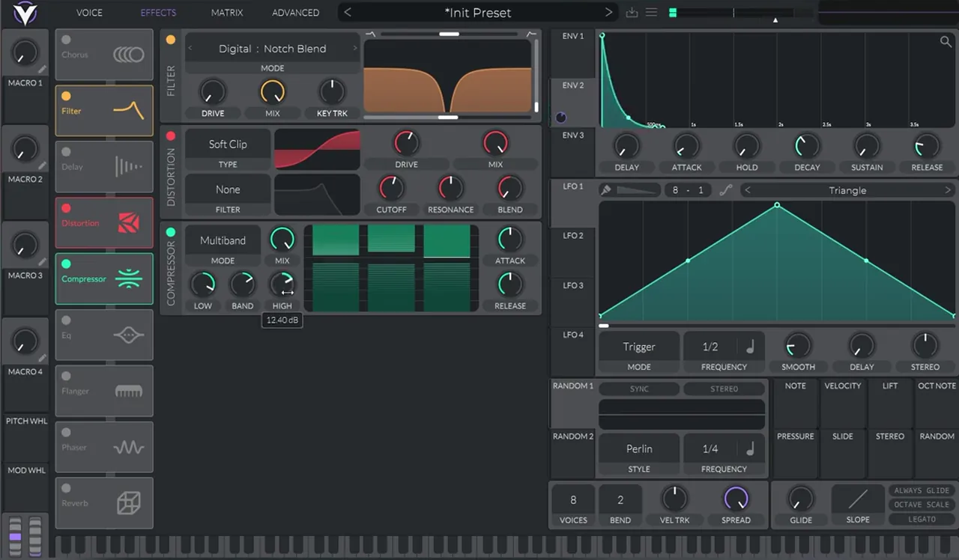Open the Soft Clip distortion type selector

(228, 144)
